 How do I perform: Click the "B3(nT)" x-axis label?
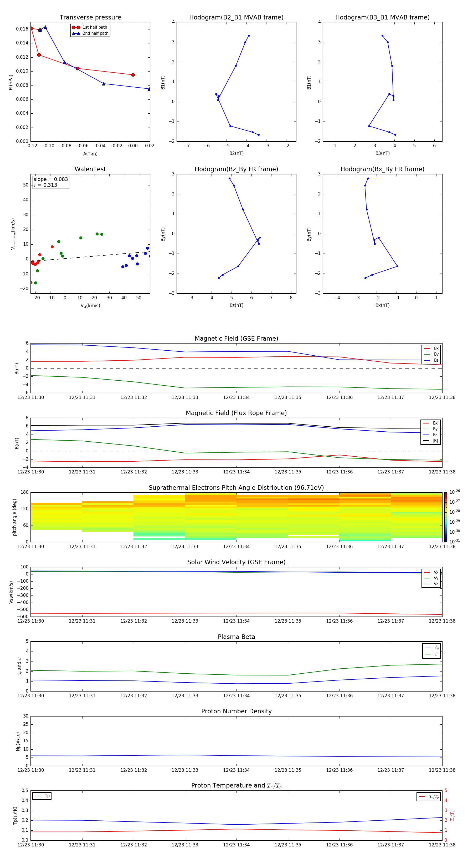click(382, 153)
